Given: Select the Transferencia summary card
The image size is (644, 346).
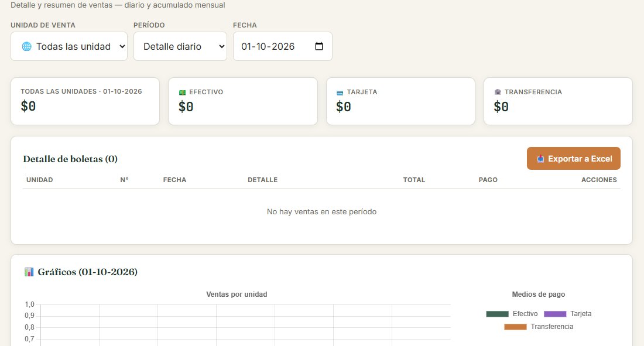Looking at the screenshot, I should [x=558, y=101].
